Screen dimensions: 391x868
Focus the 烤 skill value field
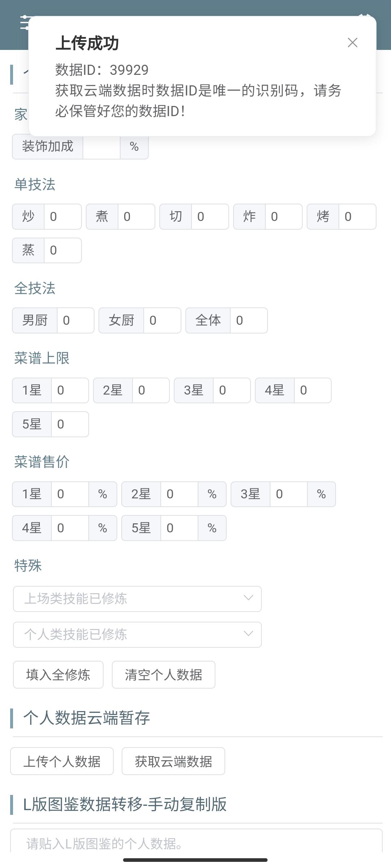pyautogui.click(x=357, y=217)
